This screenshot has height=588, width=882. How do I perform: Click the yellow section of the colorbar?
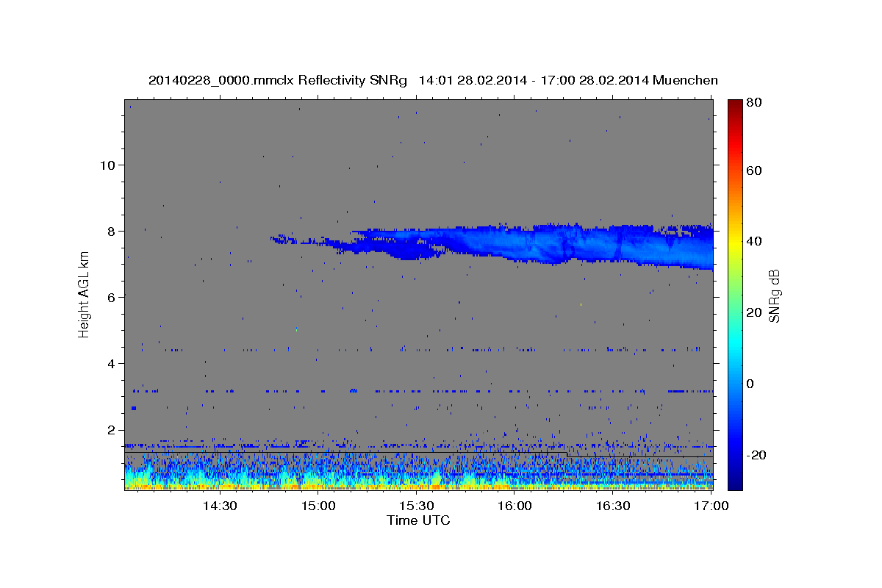pyautogui.click(x=735, y=243)
